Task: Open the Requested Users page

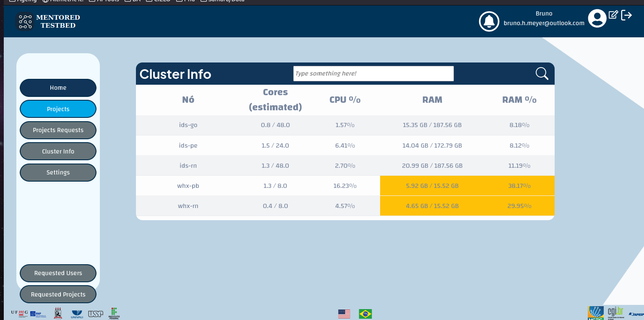Action: [x=58, y=273]
